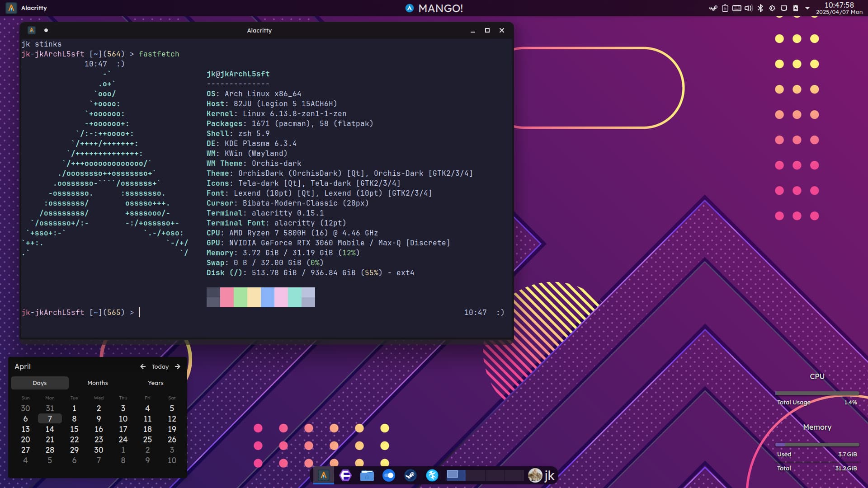Click the CPU total usage bar widget
This screenshot has height=488, width=868.
[817, 393]
